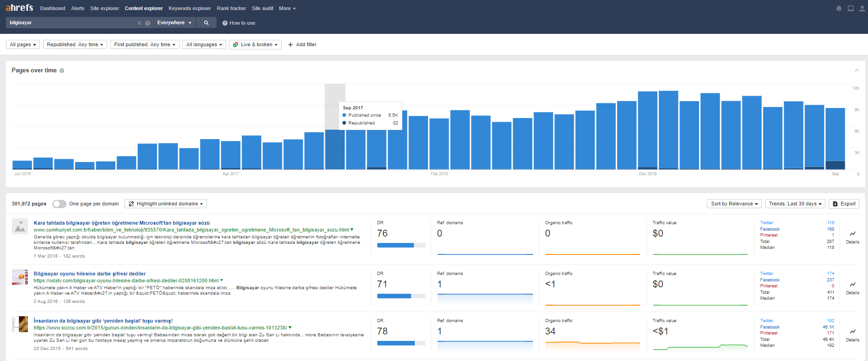The width and height of the screenshot is (868, 361).
Task: Expand the More menu
Action: [x=287, y=8]
